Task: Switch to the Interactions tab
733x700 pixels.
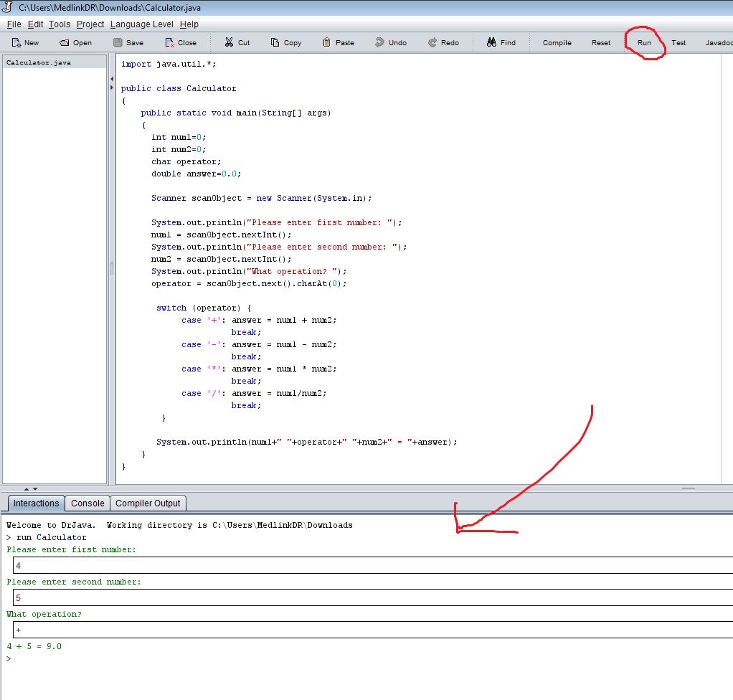Action: (x=36, y=503)
